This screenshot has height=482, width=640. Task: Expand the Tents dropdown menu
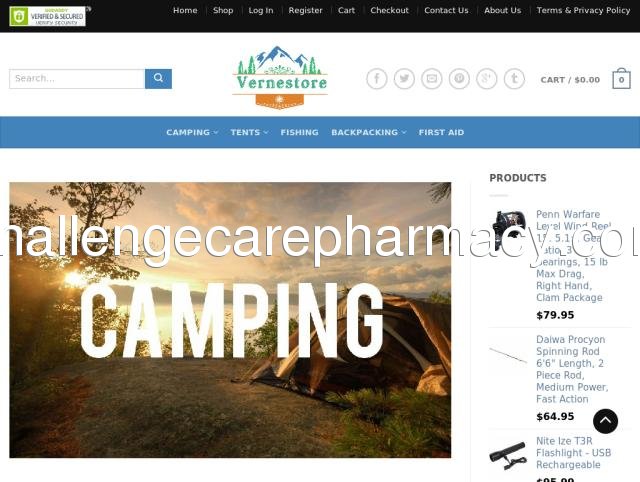click(249, 132)
